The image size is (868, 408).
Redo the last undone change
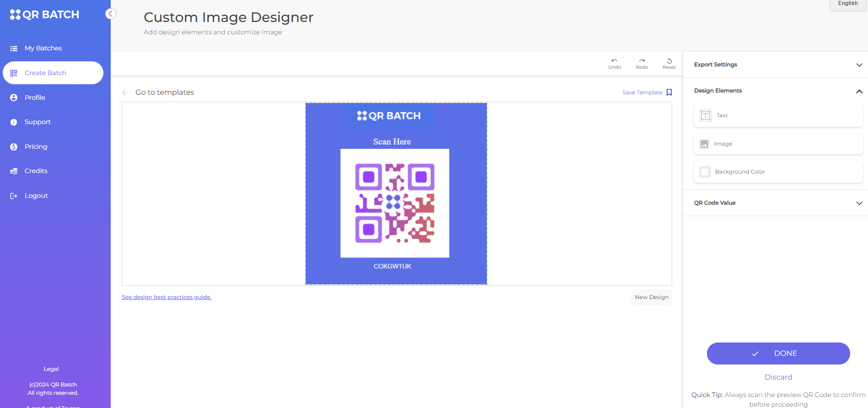[x=642, y=64]
